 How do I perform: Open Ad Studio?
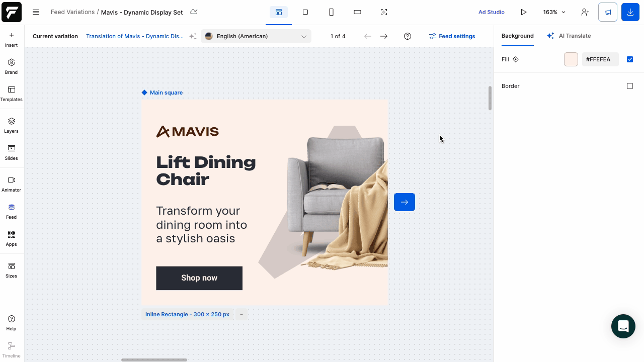492,12
